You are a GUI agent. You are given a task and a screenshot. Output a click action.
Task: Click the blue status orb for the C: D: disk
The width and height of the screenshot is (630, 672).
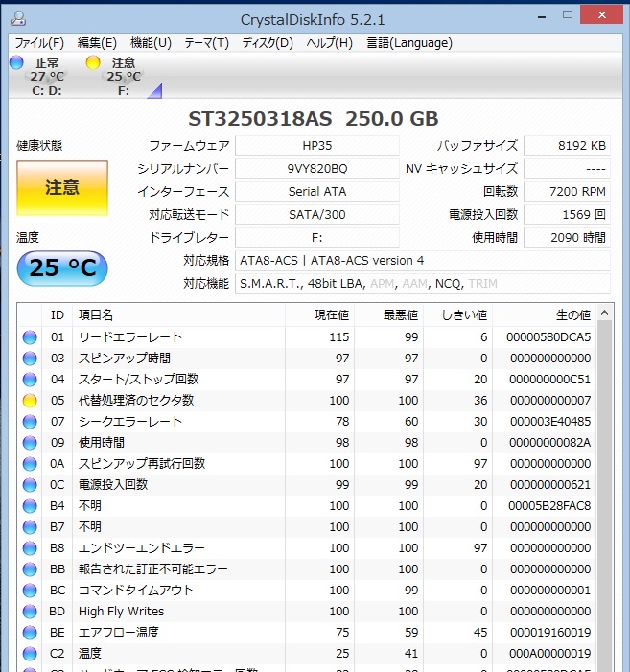pyautogui.click(x=16, y=62)
